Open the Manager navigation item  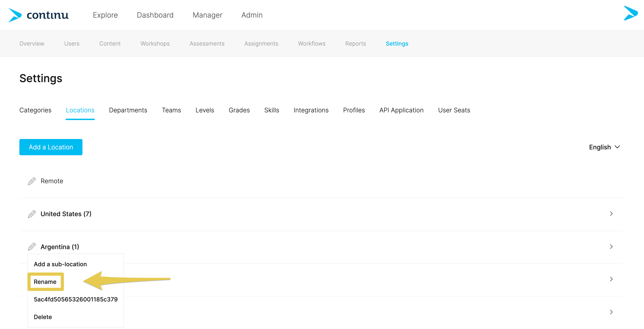[x=208, y=15]
